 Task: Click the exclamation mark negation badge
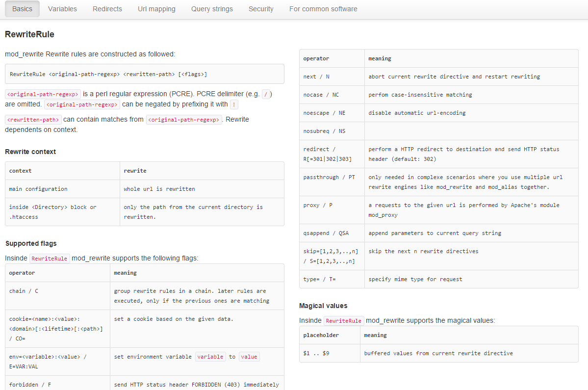click(x=234, y=104)
